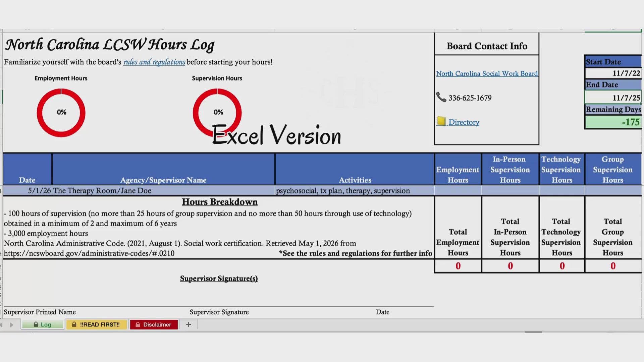This screenshot has height=362, width=644.
Task: Click the Employment Hours 0% progress ring
Action: 61,113
